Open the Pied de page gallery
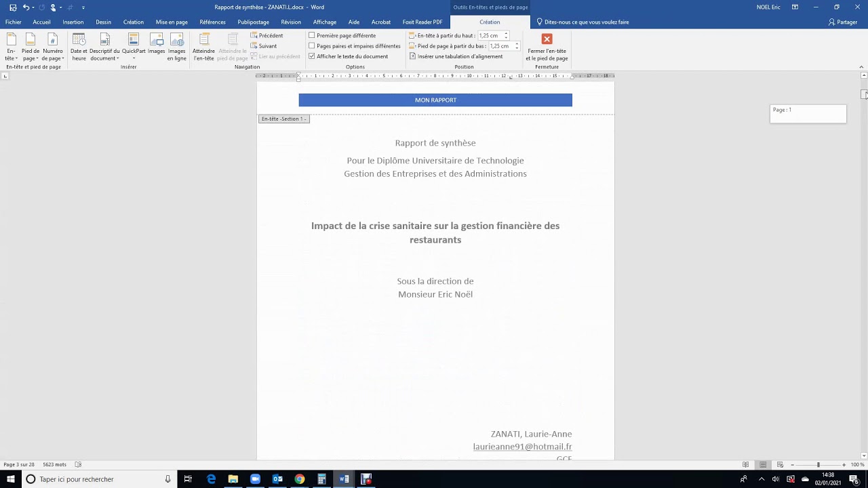The image size is (868, 488). (x=31, y=47)
